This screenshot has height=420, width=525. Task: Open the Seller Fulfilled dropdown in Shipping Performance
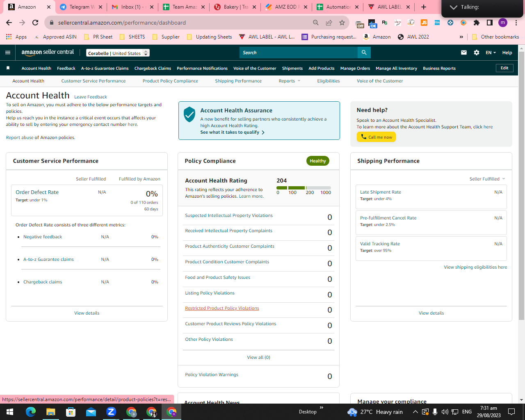point(487,179)
